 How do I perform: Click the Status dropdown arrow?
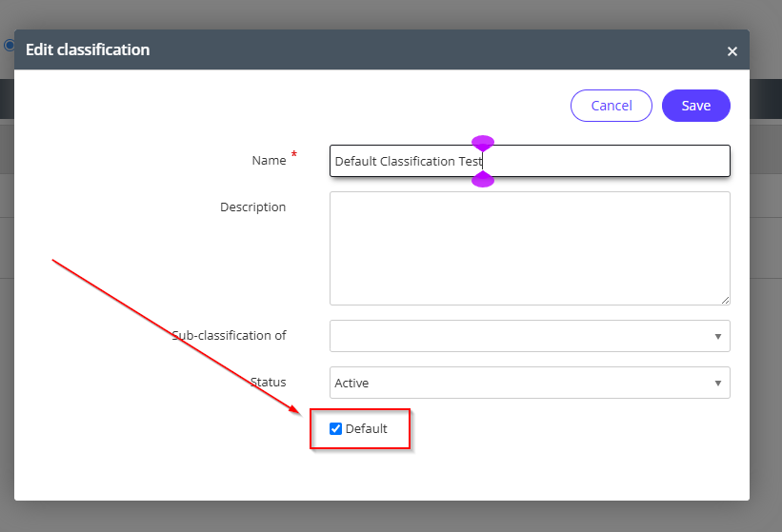point(717,384)
